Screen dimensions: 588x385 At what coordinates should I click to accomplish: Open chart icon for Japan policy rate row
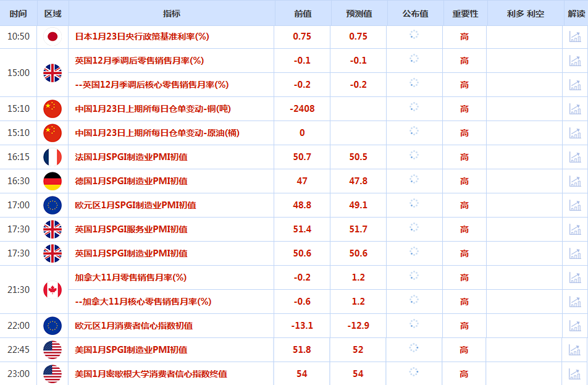(x=575, y=36)
